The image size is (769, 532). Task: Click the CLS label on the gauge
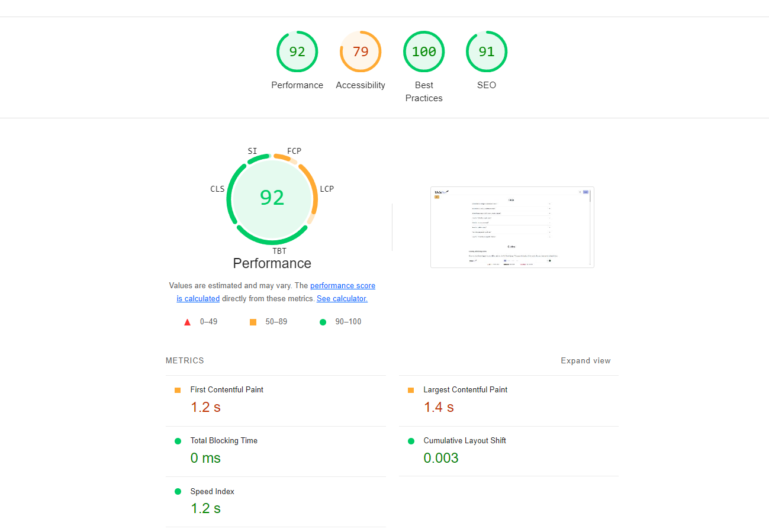217,189
